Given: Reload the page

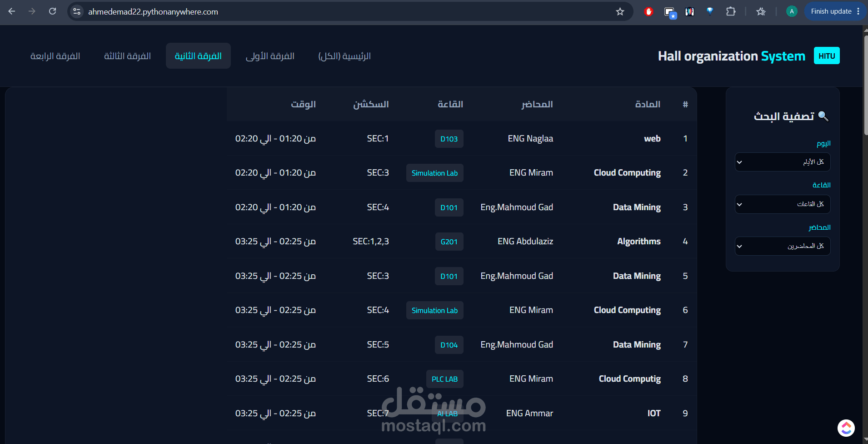Looking at the screenshot, I should click(x=53, y=11).
